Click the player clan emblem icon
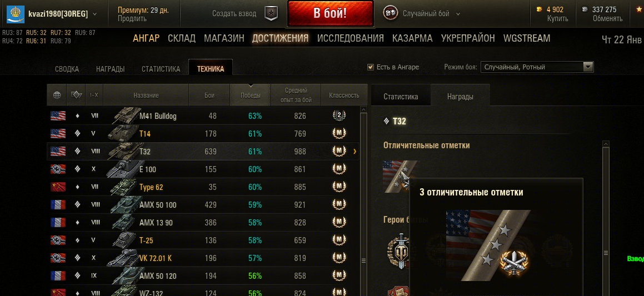Viewport: 644px width, 296px height. click(x=15, y=14)
